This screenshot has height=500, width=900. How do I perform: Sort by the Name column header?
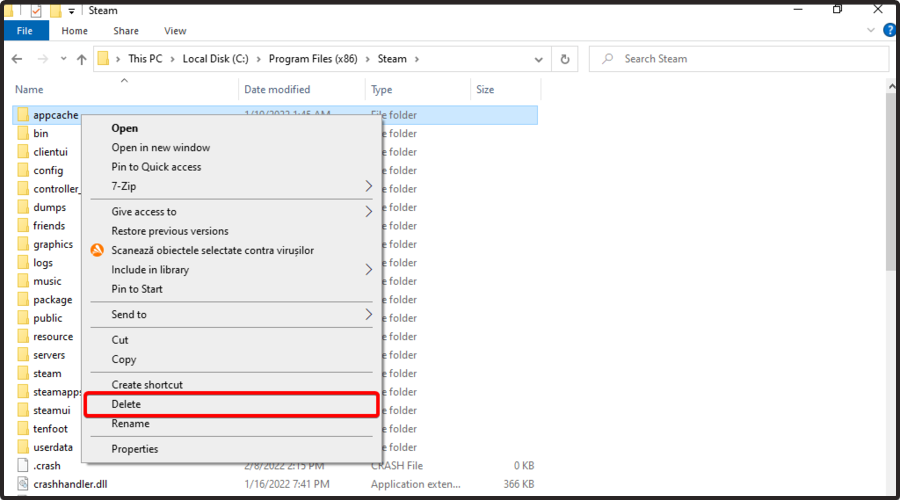point(29,90)
